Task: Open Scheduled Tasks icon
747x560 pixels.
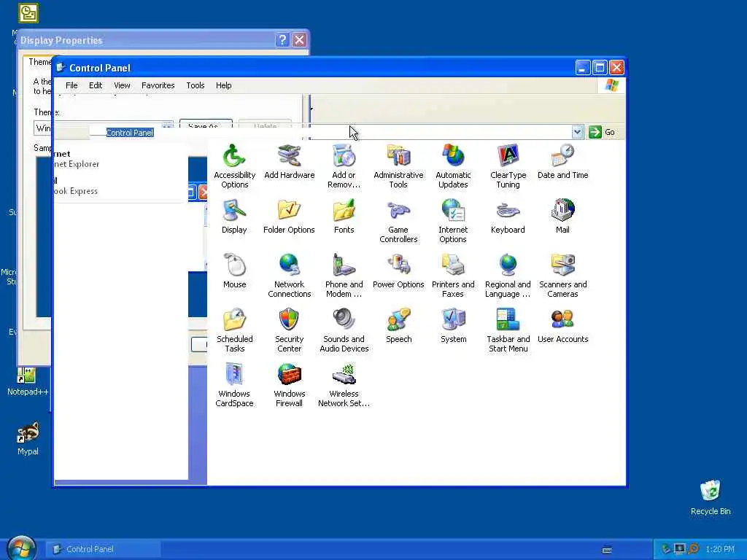Action: coord(234,319)
